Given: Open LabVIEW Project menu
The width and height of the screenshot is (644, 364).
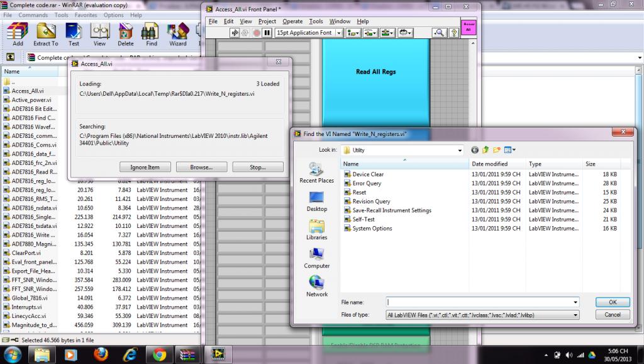Looking at the screenshot, I should coord(267,21).
